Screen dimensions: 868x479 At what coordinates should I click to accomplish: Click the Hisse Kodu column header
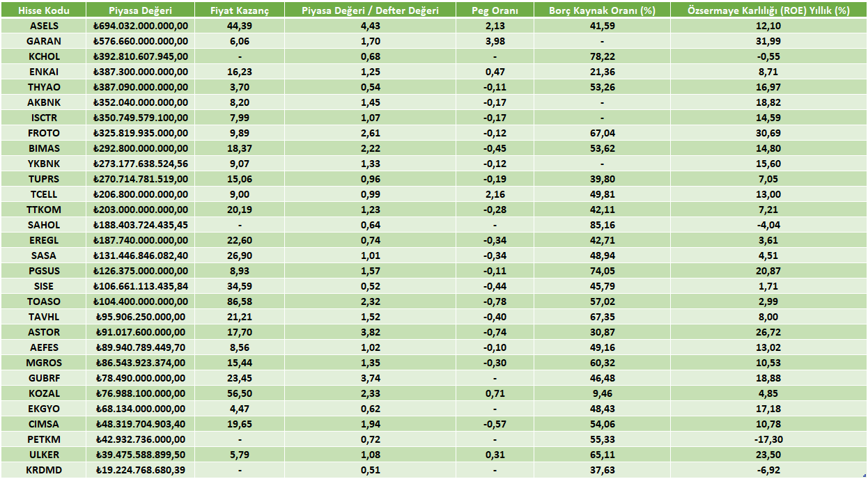[43, 10]
